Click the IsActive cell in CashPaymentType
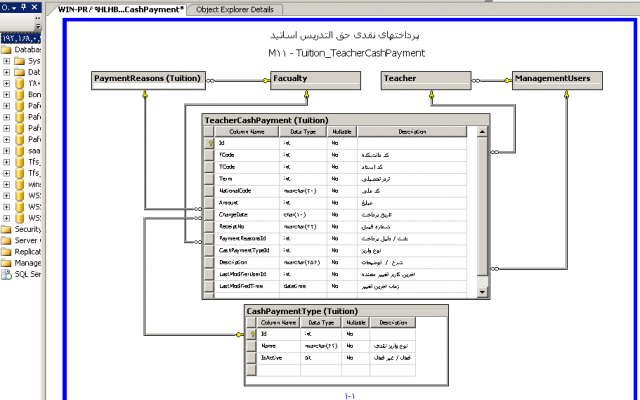640x400 pixels. pyautogui.click(x=279, y=358)
